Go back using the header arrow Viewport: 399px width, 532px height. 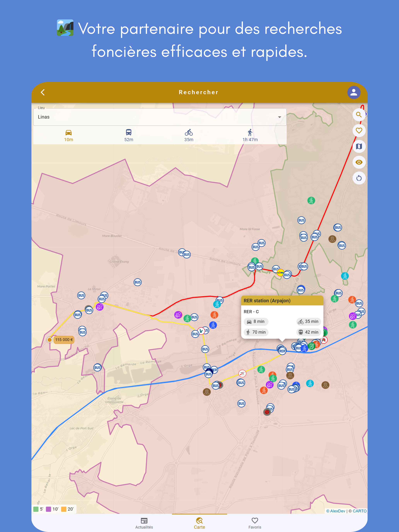coord(43,92)
